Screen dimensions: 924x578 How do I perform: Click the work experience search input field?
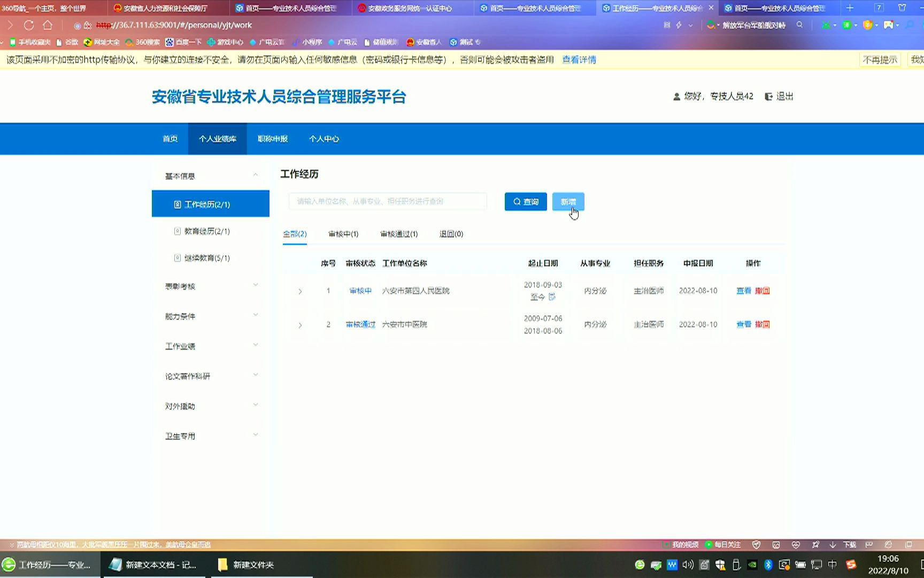pos(388,202)
